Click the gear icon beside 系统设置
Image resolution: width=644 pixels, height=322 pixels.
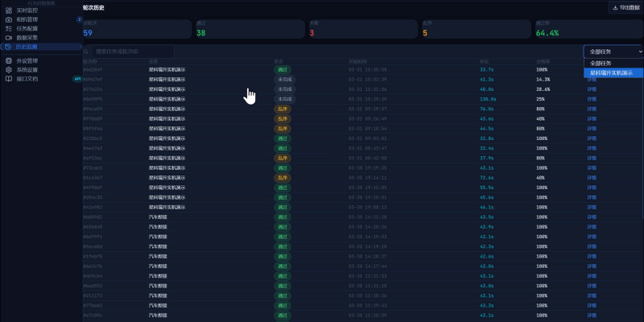(x=9, y=70)
